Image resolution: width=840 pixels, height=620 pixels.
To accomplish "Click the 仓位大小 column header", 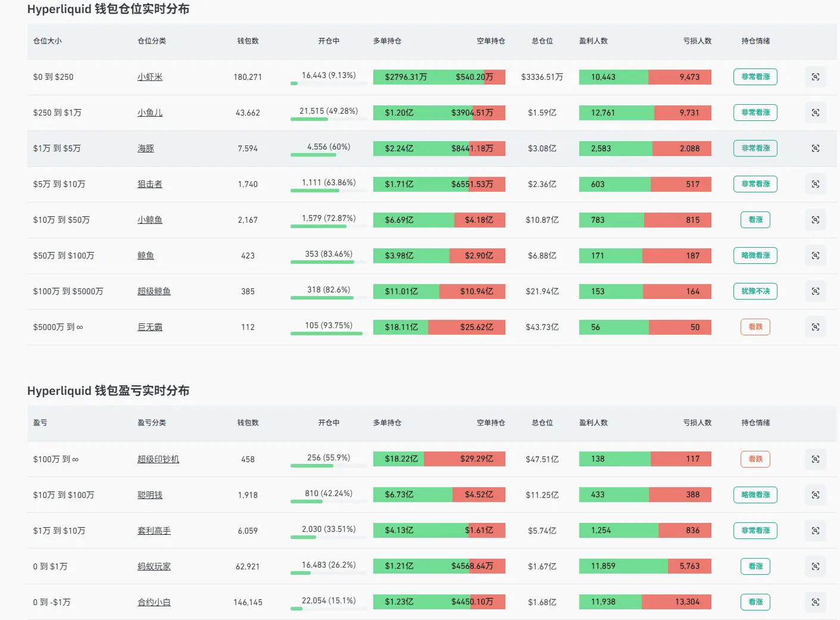I will 48,41.
